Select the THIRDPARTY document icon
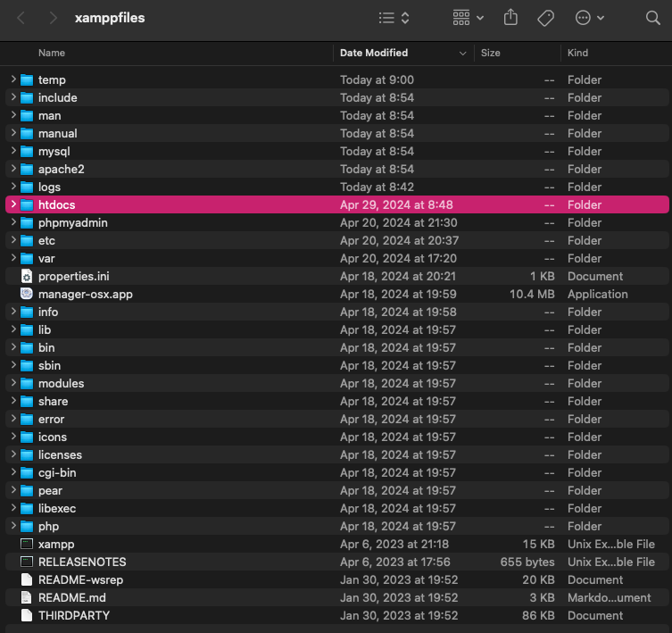The image size is (672, 633). tap(27, 615)
